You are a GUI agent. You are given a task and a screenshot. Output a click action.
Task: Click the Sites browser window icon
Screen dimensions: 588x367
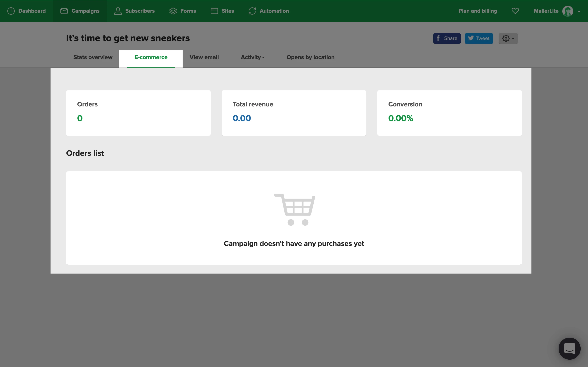(x=214, y=11)
